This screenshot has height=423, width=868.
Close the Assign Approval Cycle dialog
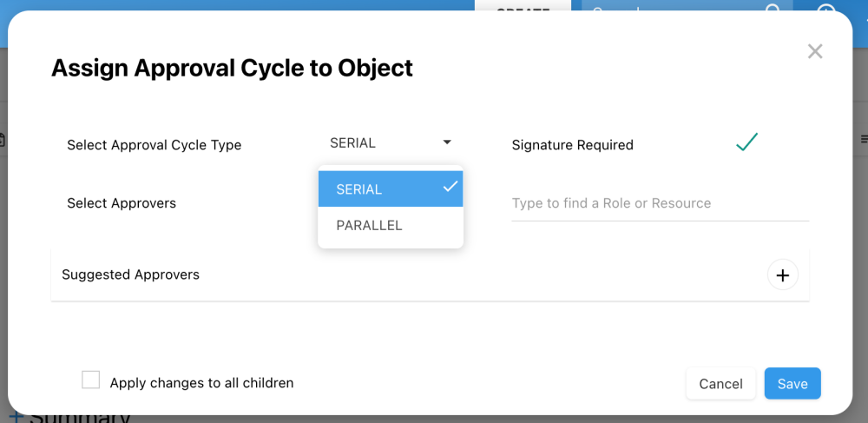click(814, 52)
